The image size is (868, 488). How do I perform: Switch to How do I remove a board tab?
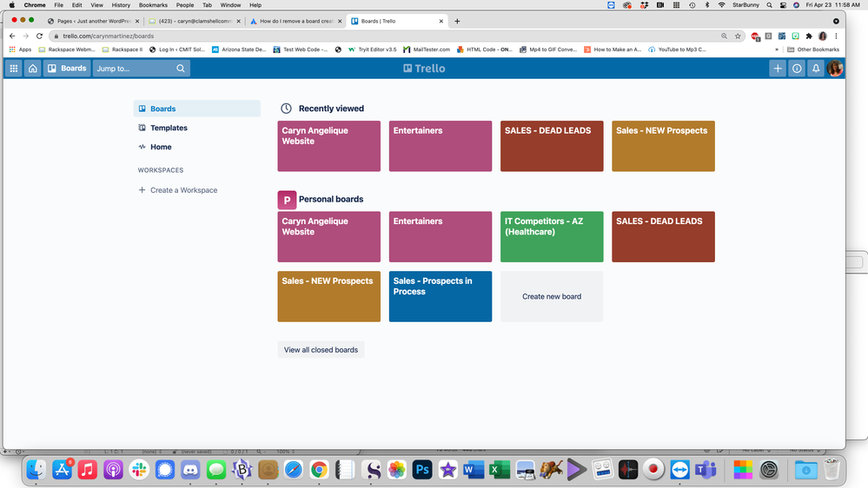(x=295, y=21)
